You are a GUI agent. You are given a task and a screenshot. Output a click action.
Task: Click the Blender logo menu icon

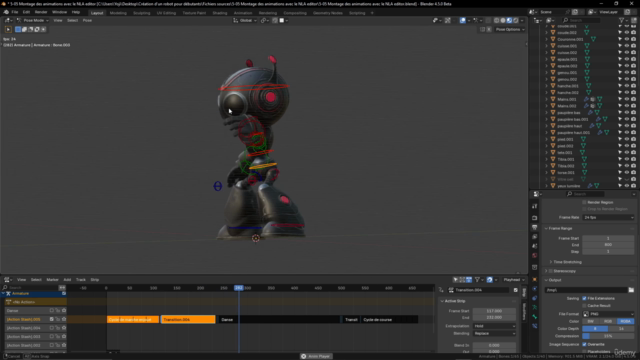pos(6,12)
